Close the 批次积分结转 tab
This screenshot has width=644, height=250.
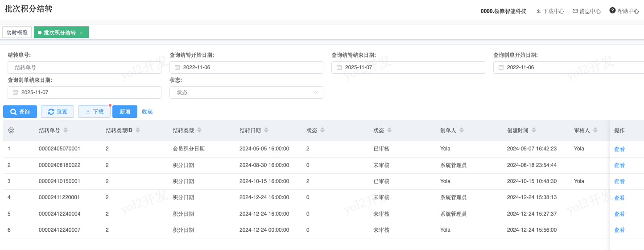coord(81,33)
